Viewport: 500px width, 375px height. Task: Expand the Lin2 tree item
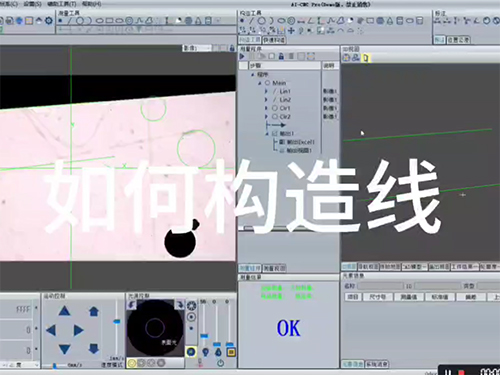tap(266, 99)
